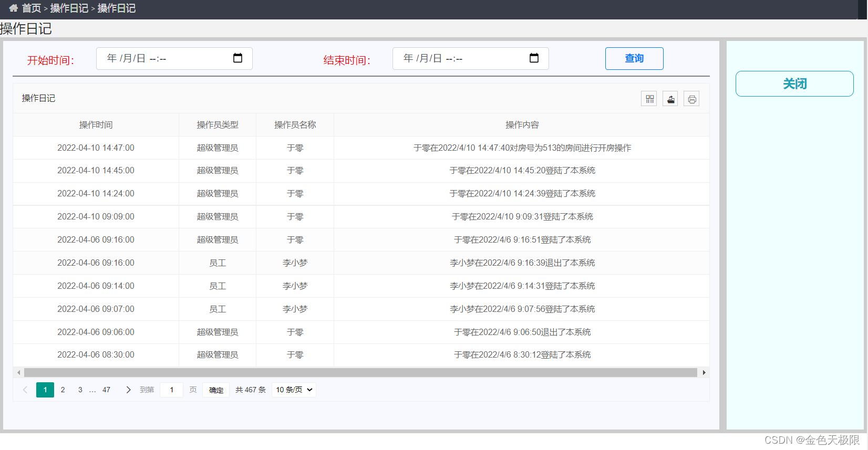This screenshot has width=868, height=450.
Task: Click the horizontal scrollbar left arrow
Action: pos(18,372)
